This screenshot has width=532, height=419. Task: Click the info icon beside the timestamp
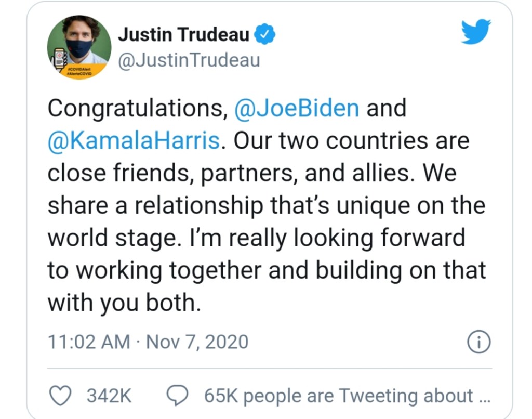[x=479, y=342]
